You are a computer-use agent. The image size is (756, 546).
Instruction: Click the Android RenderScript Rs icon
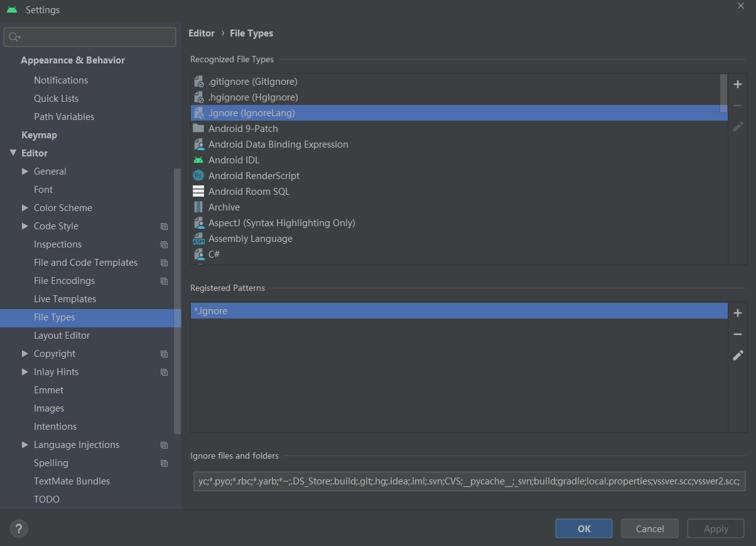coord(198,176)
